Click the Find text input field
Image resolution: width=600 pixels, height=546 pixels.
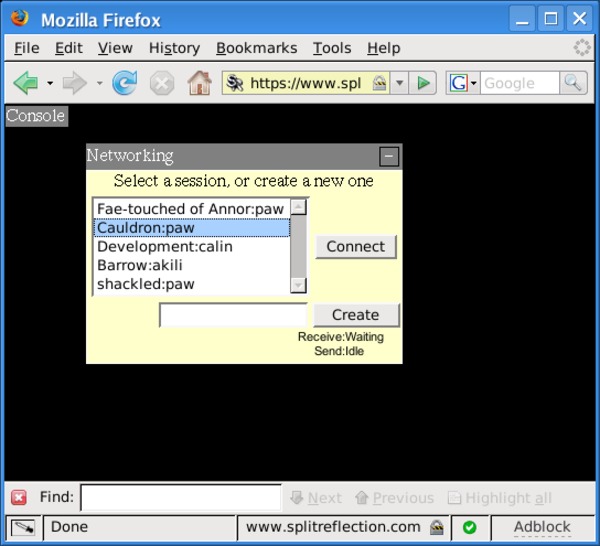pos(181,497)
